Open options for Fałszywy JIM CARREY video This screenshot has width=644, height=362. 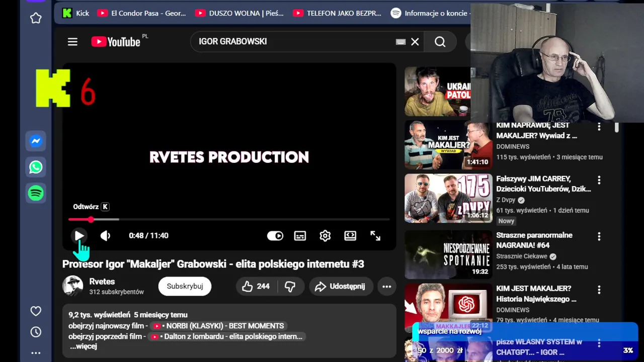[x=599, y=180]
